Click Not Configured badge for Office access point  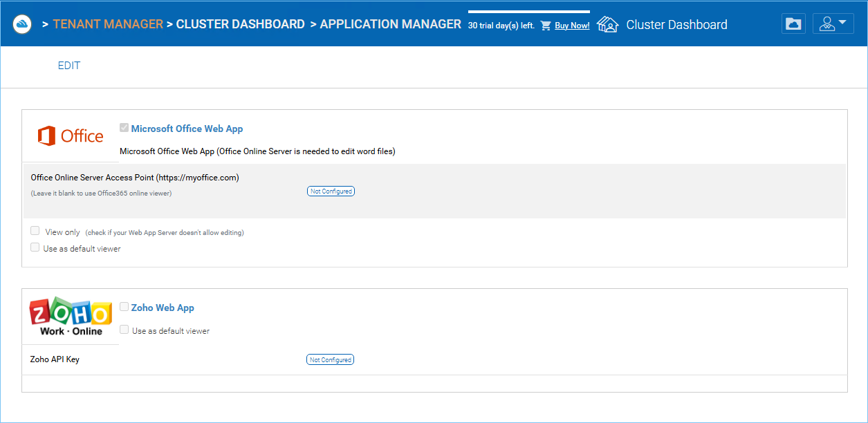coord(331,191)
